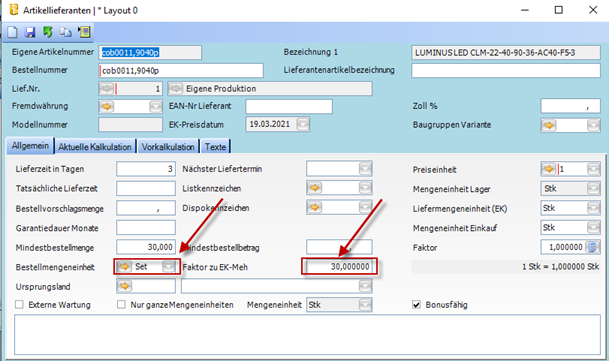Image resolution: width=609 pixels, height=361 pixels.
Task: Click the Lieferzeit in Tagen field
Action: [146, 169]
